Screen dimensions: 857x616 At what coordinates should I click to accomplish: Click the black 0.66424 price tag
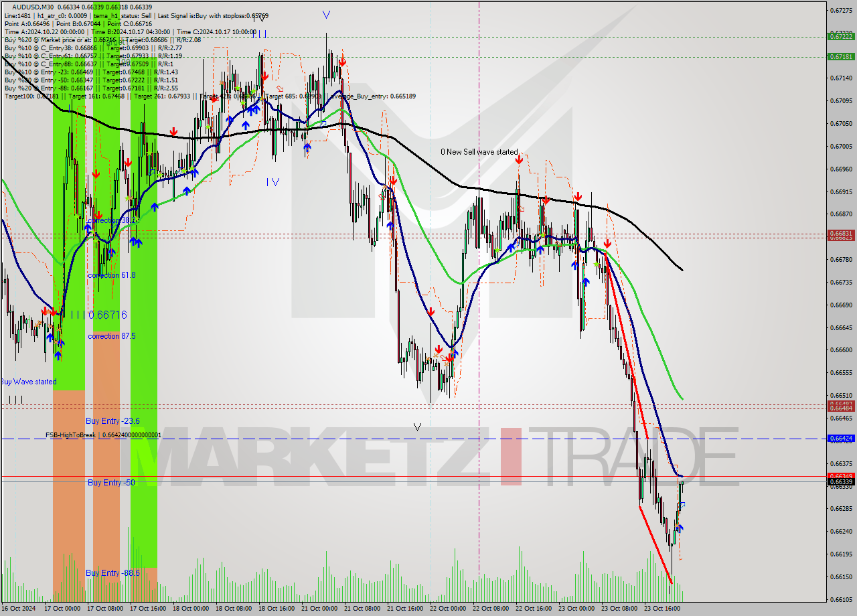point(842,439)
